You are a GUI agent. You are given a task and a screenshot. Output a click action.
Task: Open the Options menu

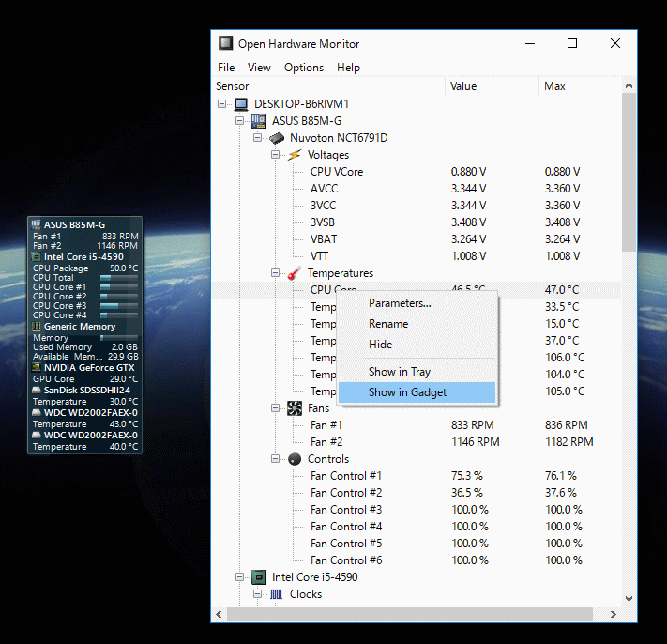tap(304, 68)
